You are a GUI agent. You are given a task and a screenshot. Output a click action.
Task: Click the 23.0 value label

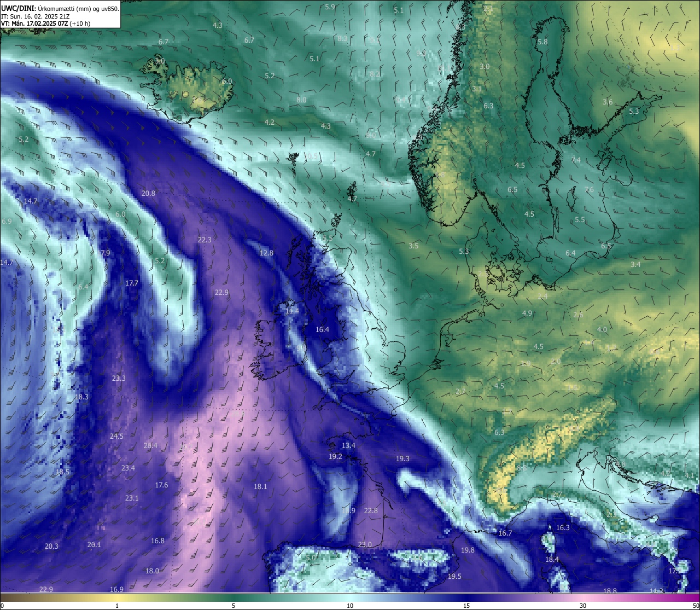365,545
